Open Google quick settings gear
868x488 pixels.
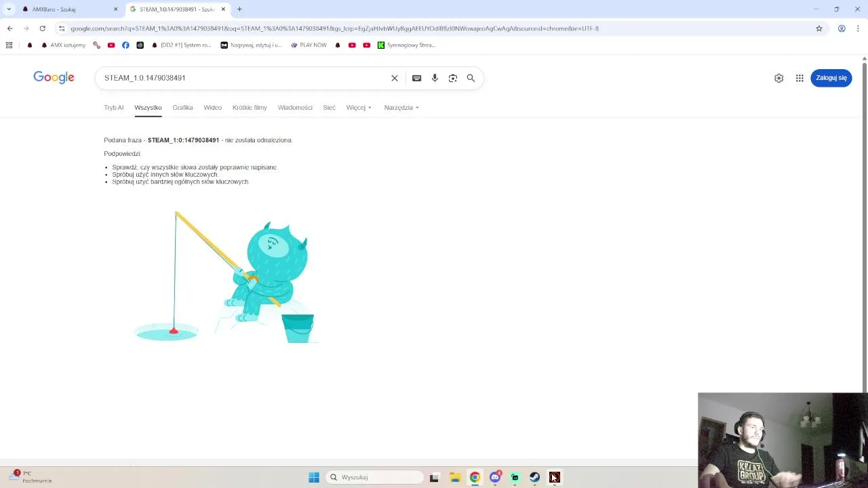[x=778, y=78]
